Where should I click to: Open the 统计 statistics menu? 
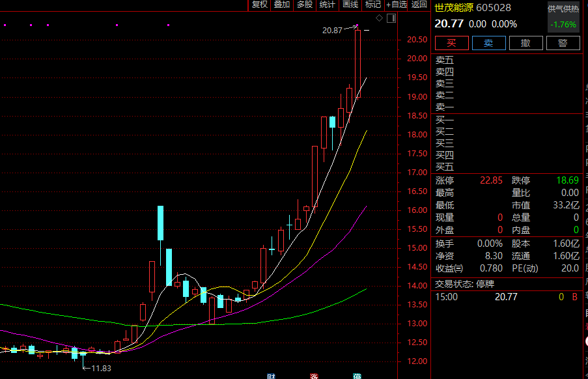coord(327,5)
